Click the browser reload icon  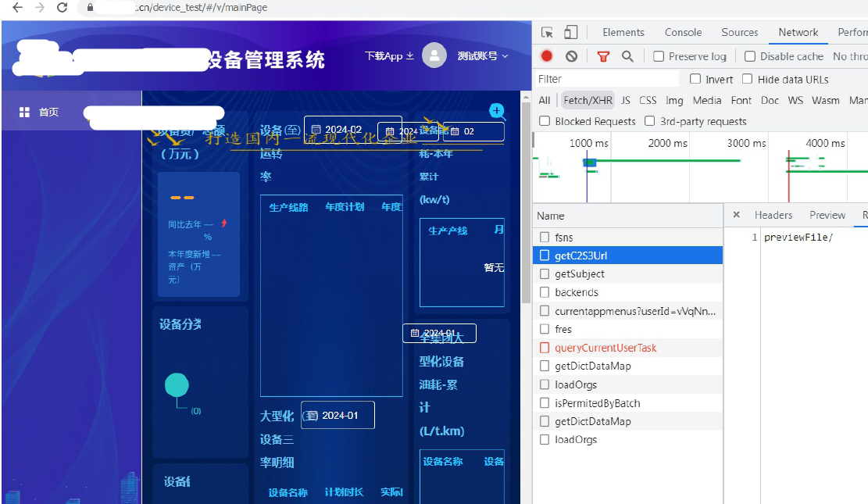pos(63,7)
